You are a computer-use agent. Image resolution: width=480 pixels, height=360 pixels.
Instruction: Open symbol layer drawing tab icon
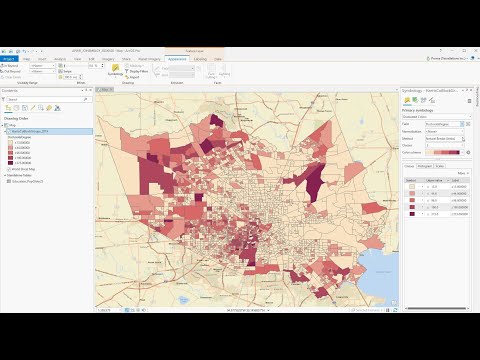pos(423,100)
